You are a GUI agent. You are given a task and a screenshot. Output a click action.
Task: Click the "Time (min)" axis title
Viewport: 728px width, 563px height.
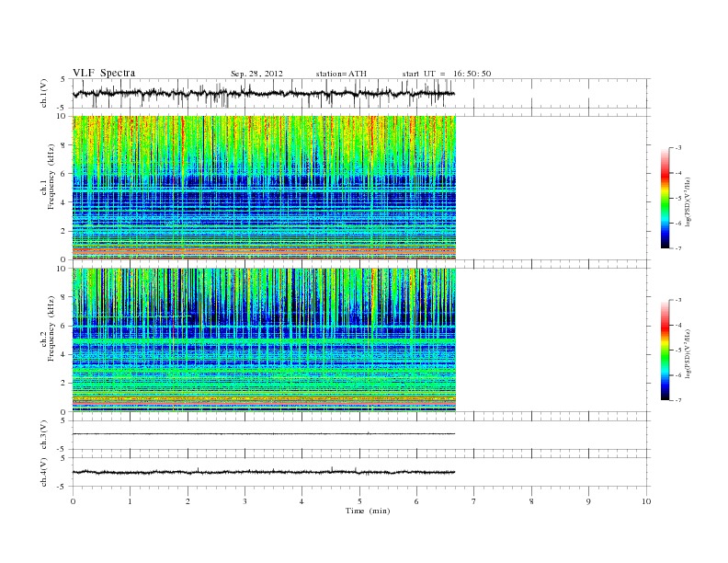coord(368,511)
